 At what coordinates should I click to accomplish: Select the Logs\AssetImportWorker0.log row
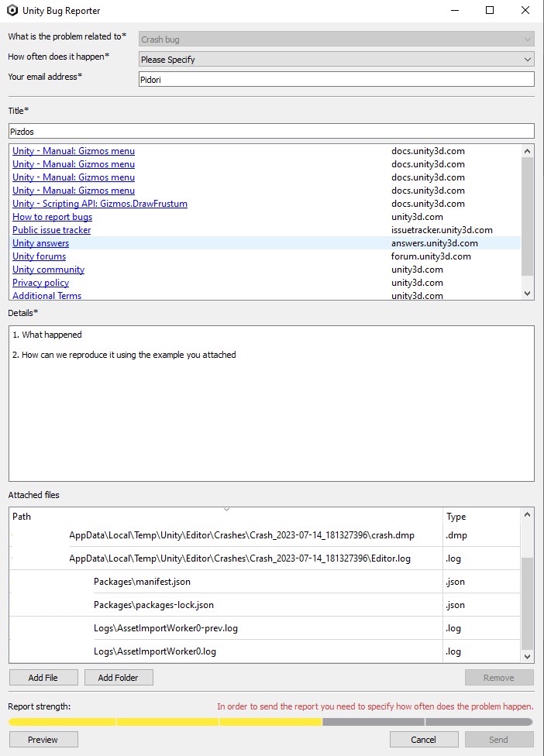click(265, 651)
